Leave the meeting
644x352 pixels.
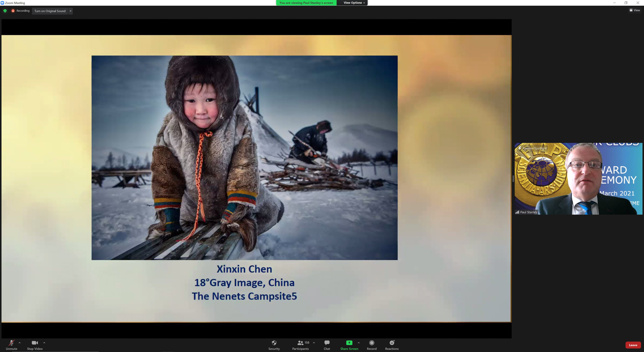coord(633,345)
